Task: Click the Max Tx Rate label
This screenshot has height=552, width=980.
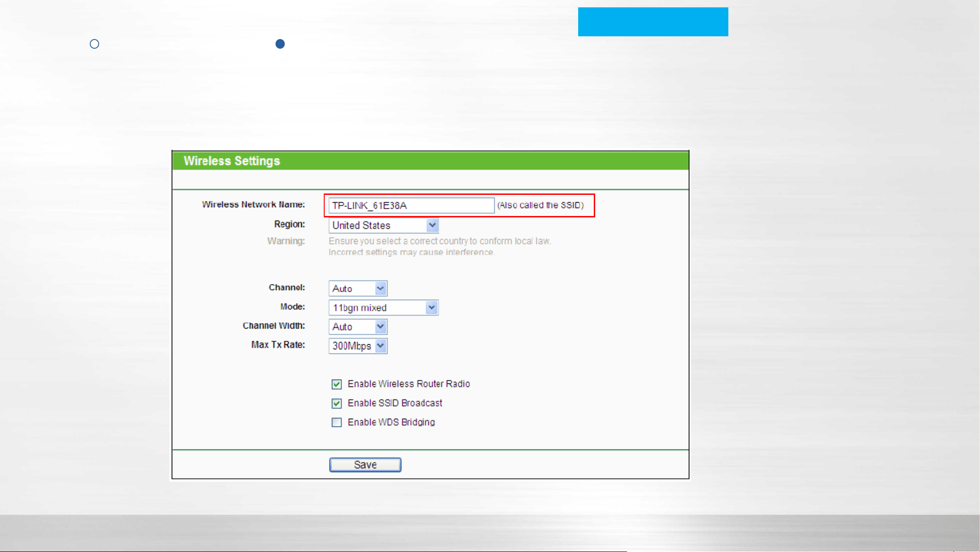Action: (x=278, y=345)
